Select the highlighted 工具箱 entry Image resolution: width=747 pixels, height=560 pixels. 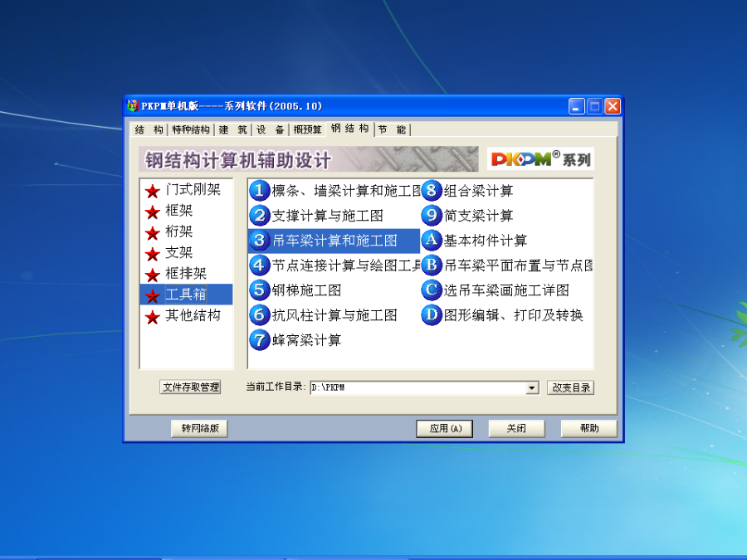tap(186, 295)
